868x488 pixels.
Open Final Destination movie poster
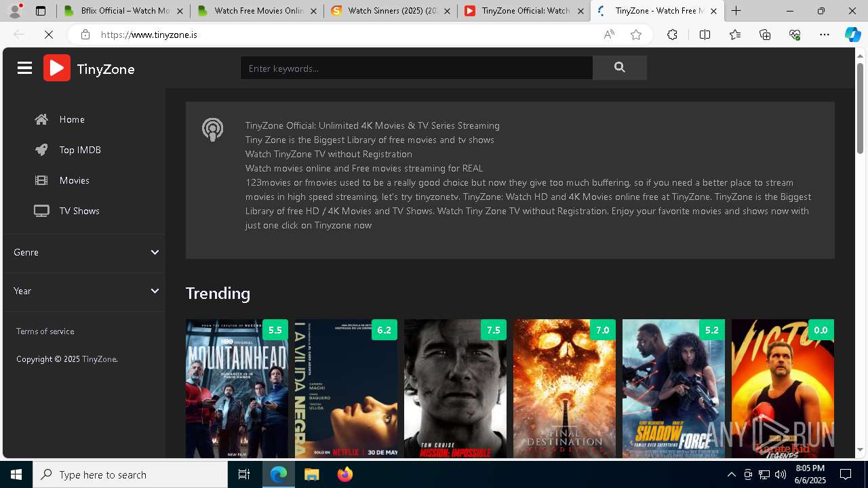pos(564,389)
